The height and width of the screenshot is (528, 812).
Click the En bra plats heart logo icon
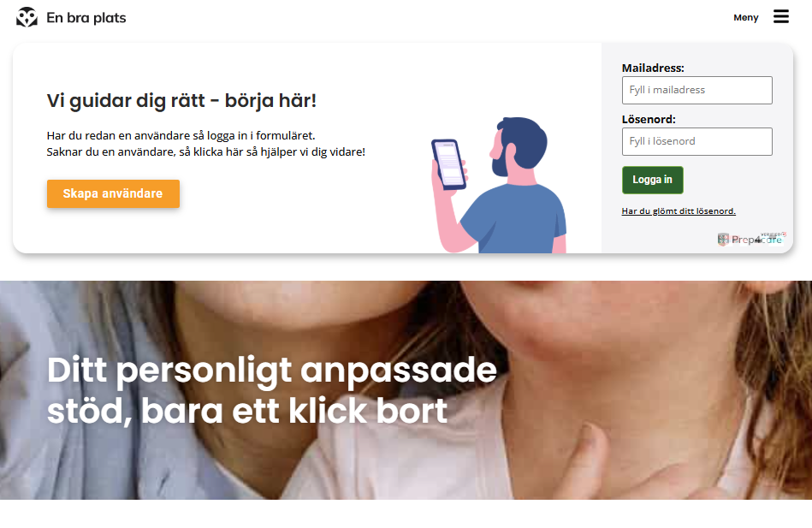[27, 17]
